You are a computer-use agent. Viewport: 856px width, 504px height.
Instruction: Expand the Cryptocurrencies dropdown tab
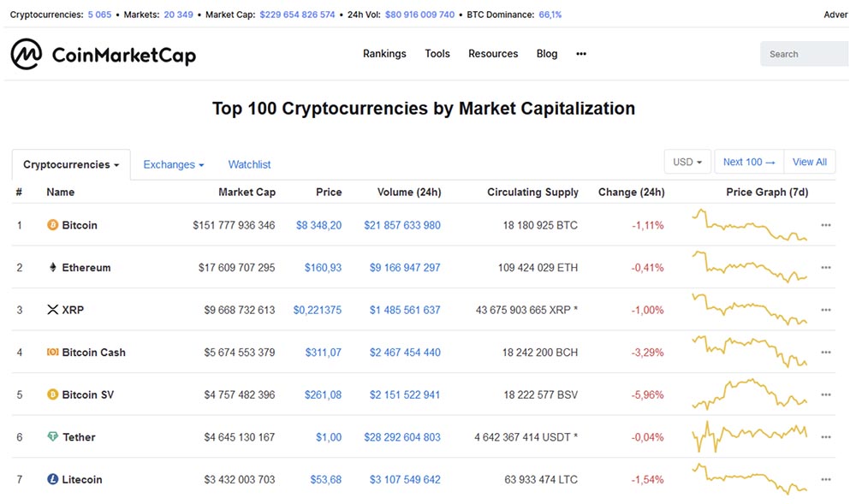pos(71,164)
